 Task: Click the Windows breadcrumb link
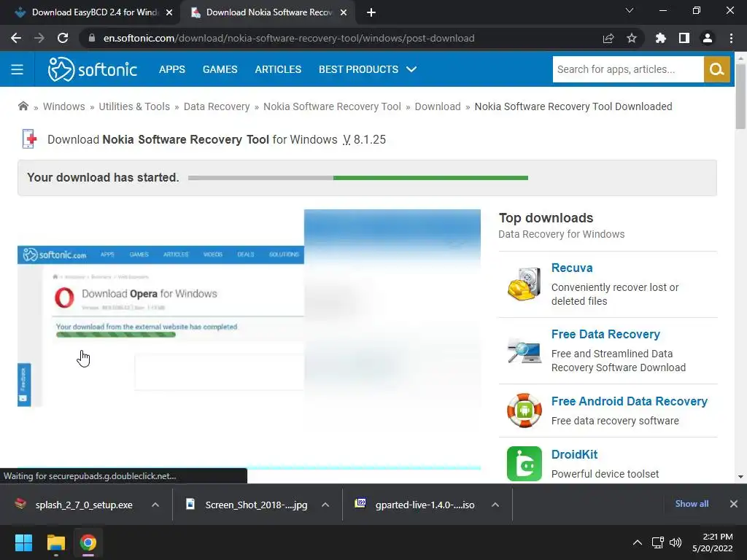tap(64, 106)
